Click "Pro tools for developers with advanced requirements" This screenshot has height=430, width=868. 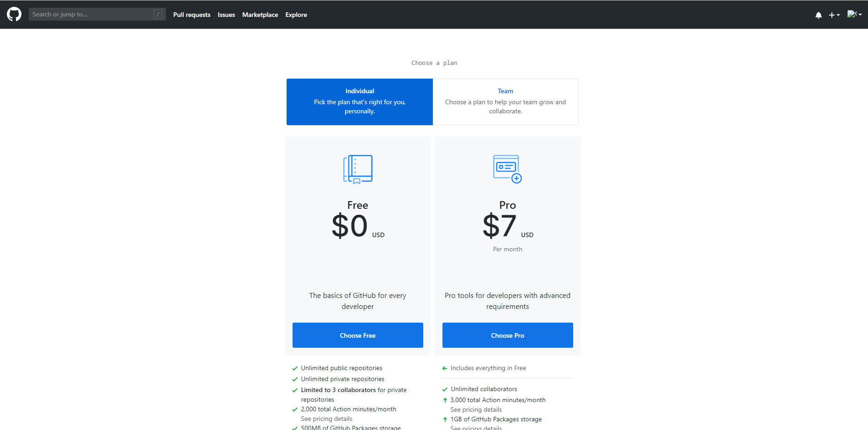508,301
